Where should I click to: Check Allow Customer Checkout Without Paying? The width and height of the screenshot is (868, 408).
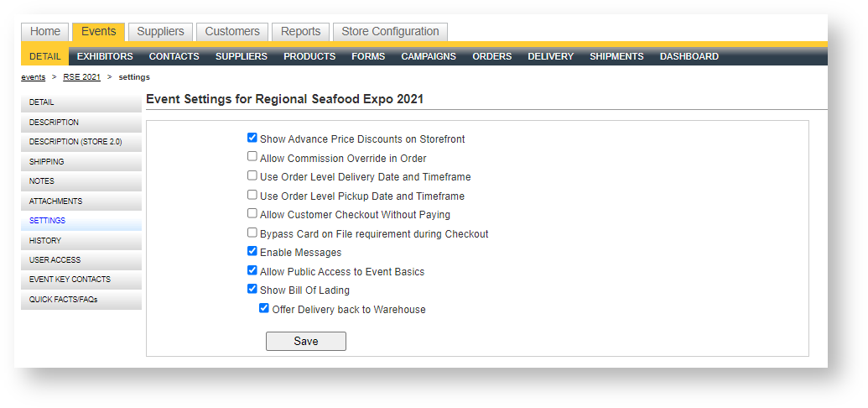coord(252,214)
